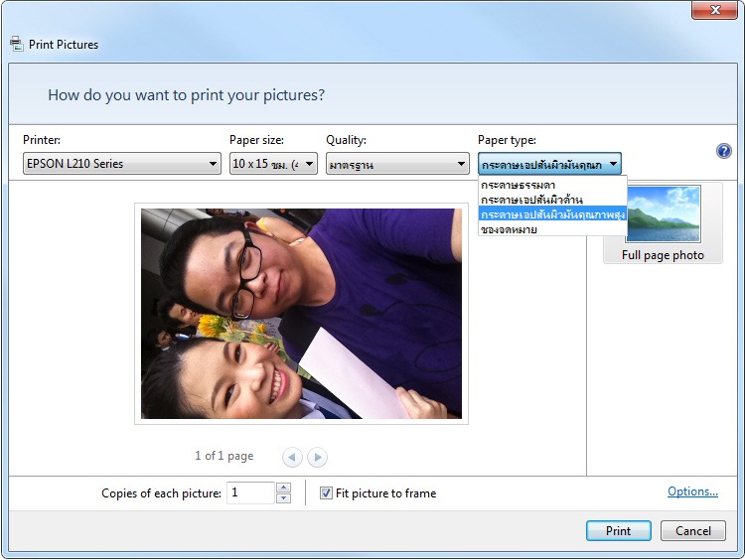
Task: Choose the highlighted กระดาษเอปสันผิวมันคุณภาพสูง option
Action: click(552, 213)
